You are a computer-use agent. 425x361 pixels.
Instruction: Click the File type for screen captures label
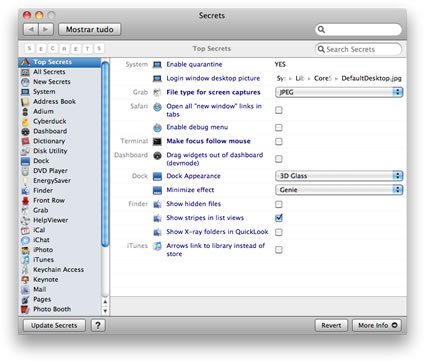point(213,92)
